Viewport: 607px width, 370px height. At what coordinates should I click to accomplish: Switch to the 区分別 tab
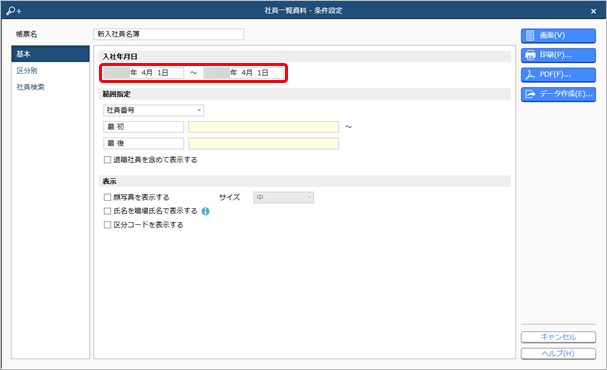click(x=27, y=71)
